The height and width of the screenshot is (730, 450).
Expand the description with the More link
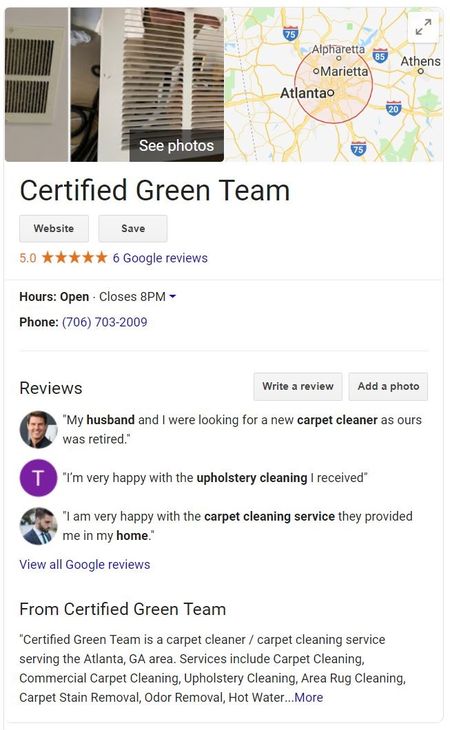[x=309, y=697]
